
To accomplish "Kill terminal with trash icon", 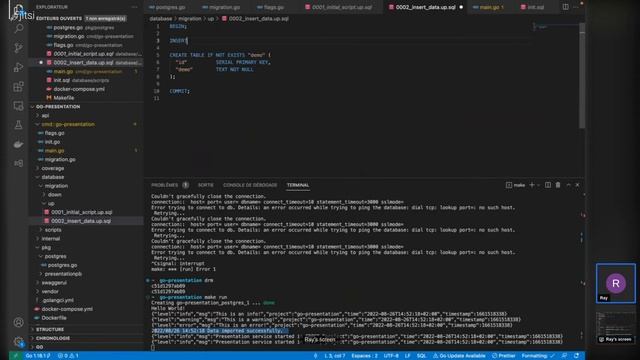I will pos(558,185).
